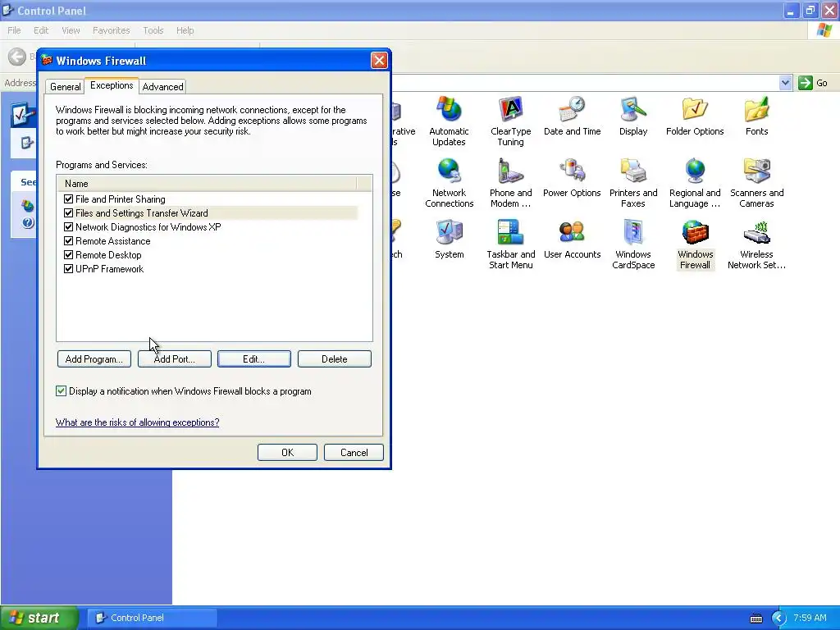Screen dimensions: 840x630
Task: Expand hidden tray icons arrow
Action: click(x=778, y=619)
